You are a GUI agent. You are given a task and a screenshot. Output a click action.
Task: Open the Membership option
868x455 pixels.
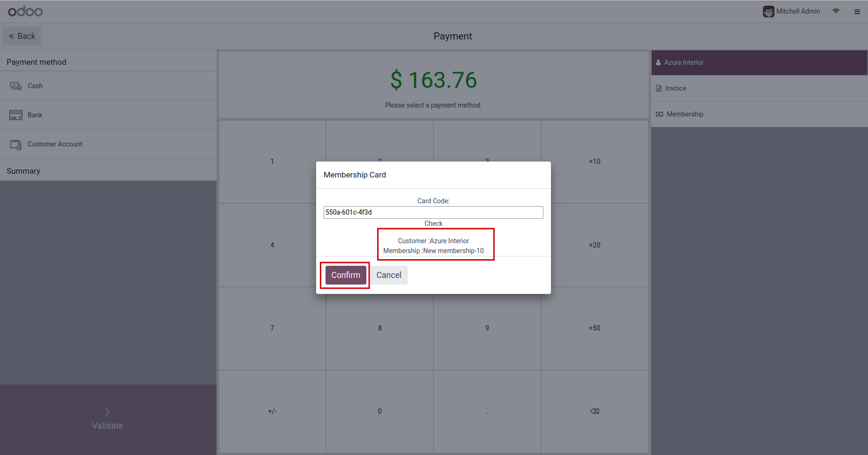[x=684, y=114]
